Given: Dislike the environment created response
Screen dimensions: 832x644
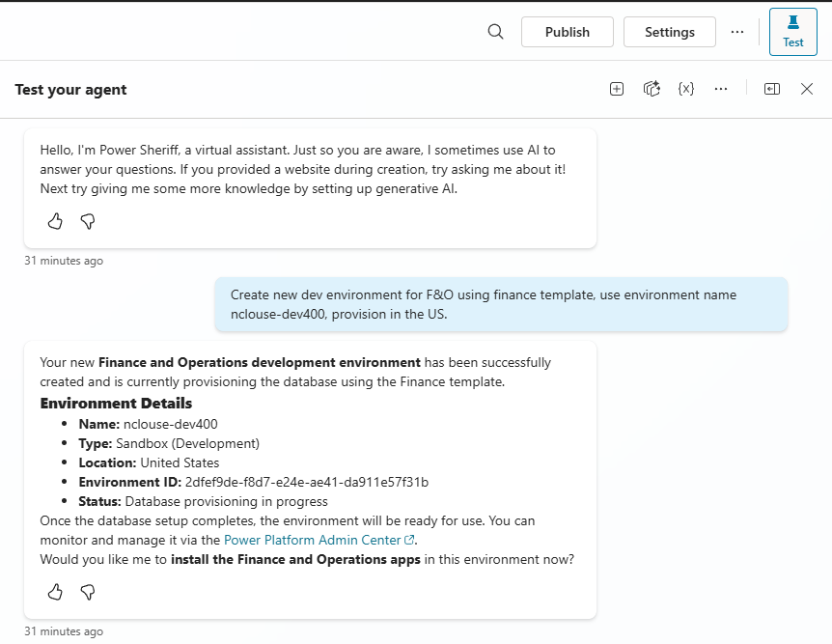Looking at the screenshot, I should tap(88, 591).
